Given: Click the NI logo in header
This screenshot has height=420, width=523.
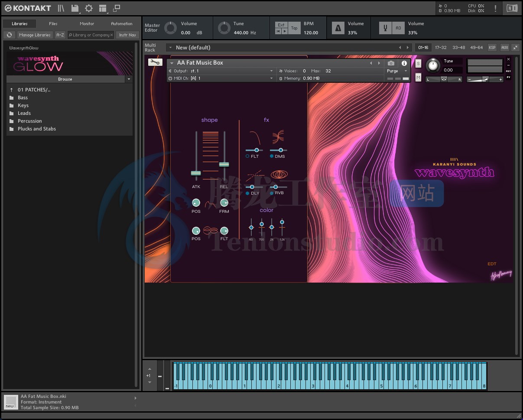Looking at the screenshot, I should click(512, 8).
